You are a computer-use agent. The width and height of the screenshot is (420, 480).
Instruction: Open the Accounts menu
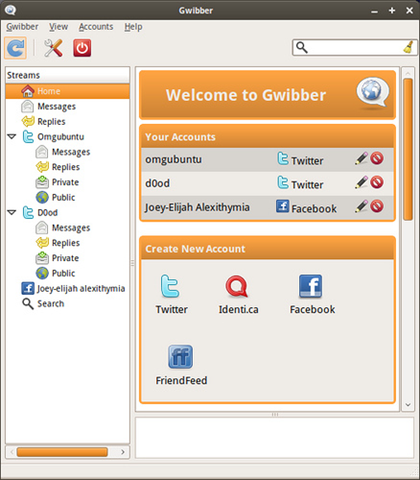point(96,27)
